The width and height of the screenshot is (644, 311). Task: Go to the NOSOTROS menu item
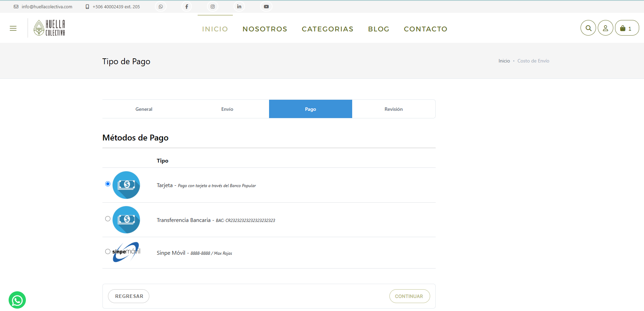pyautogui.click(x=265, y=29)
